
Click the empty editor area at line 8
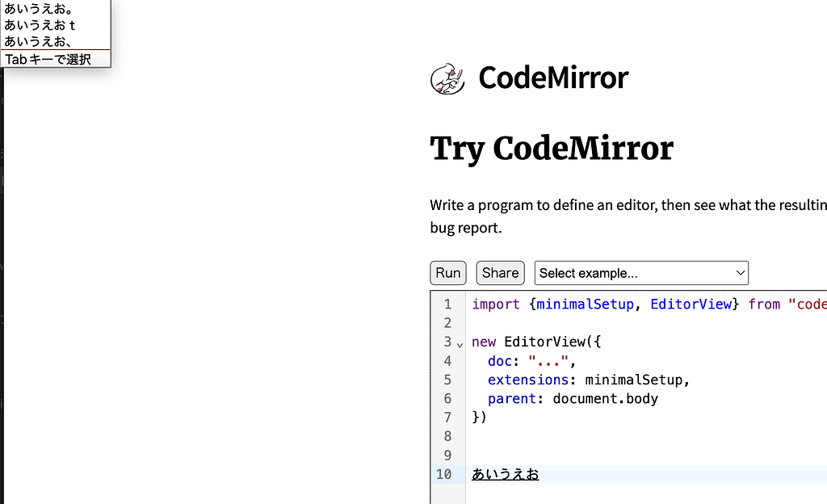point(565,436)
